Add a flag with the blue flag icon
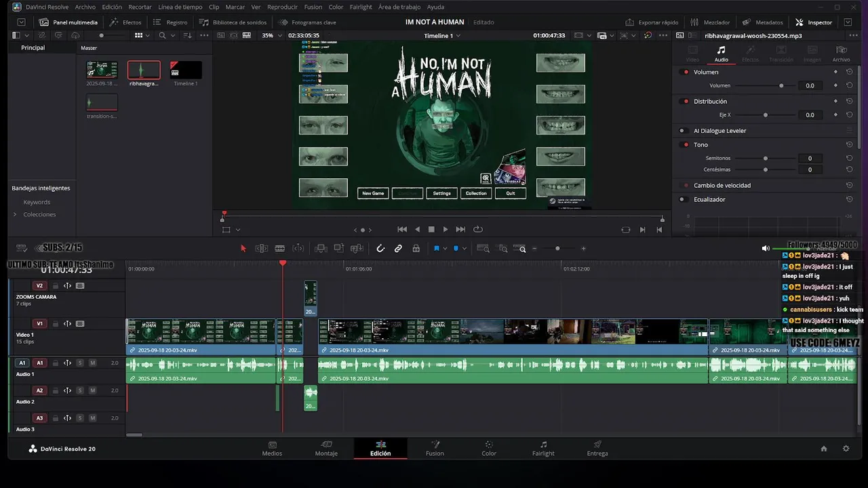The height and width of the screenshot is (488, 868). pos(436,249)
